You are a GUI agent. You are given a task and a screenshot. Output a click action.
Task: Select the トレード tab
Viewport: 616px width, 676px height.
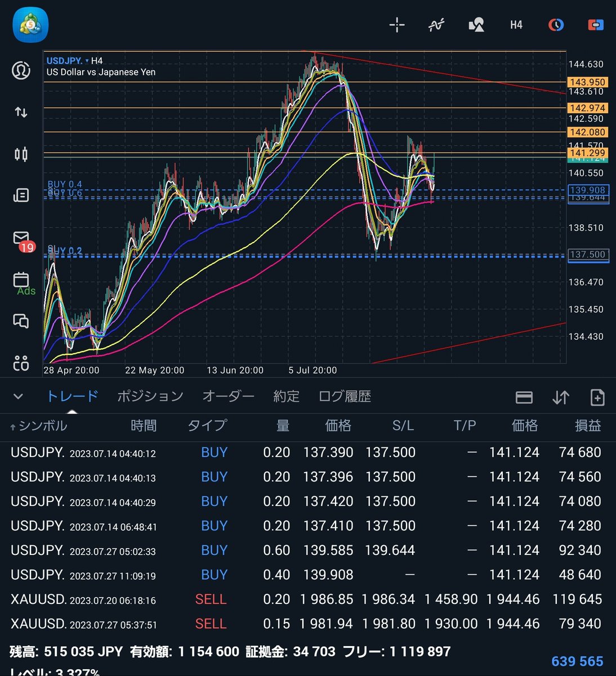tap(72, 397)
